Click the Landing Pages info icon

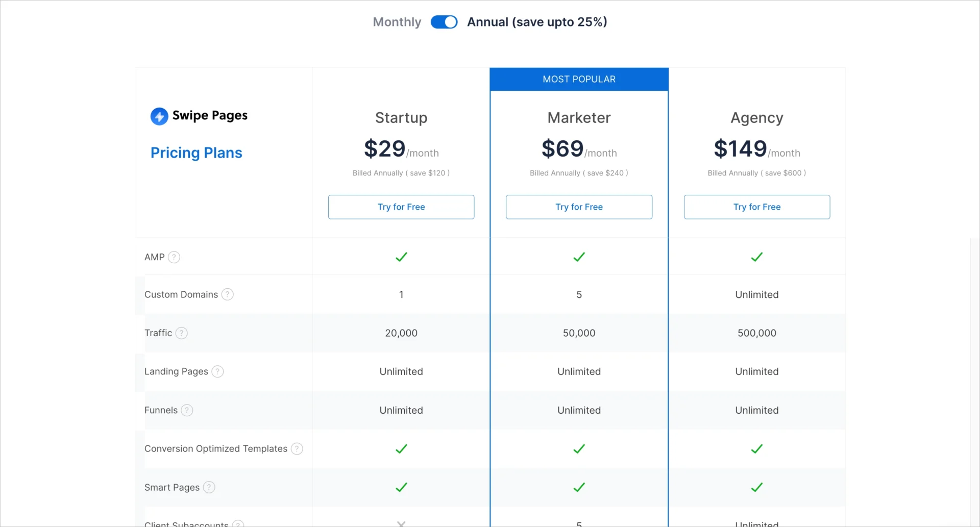point(217,371)
